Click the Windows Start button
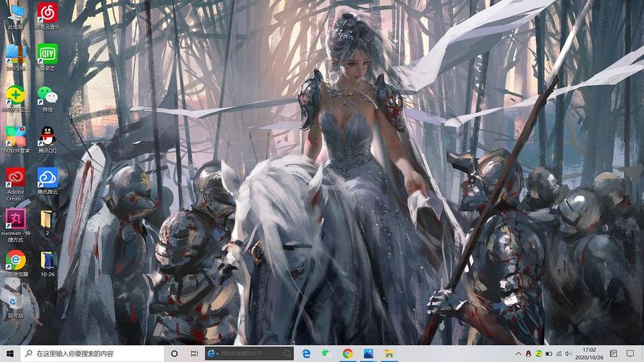Screen dimensions: 644x362 (9, 353)
